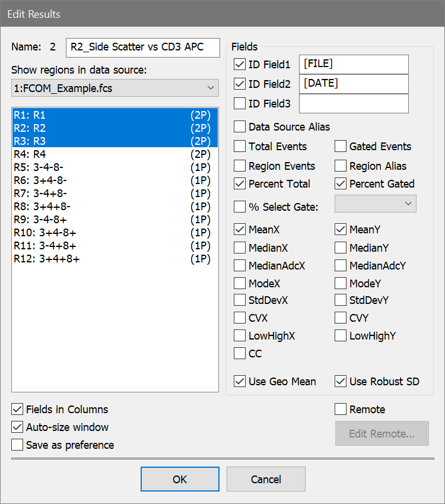Enable the ID Field3 checkbox
445x504 pixels.
coord(240,104)
